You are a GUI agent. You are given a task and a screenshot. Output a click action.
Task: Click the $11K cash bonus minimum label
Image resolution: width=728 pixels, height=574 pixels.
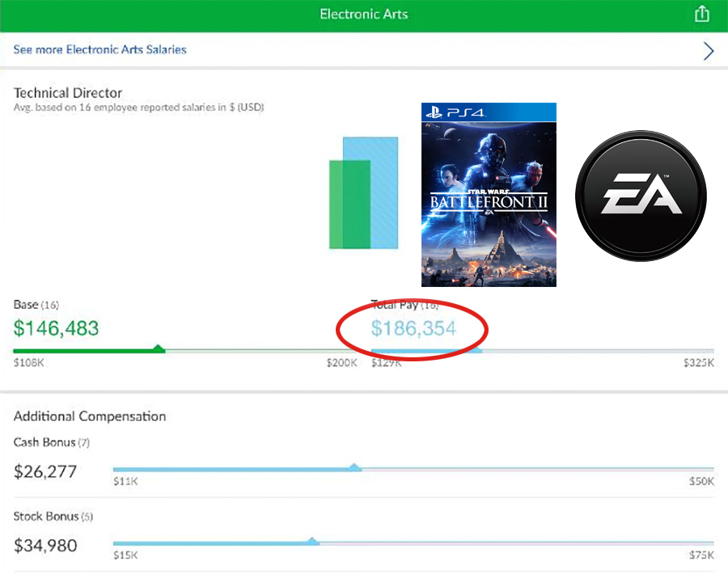pos(125,482)
